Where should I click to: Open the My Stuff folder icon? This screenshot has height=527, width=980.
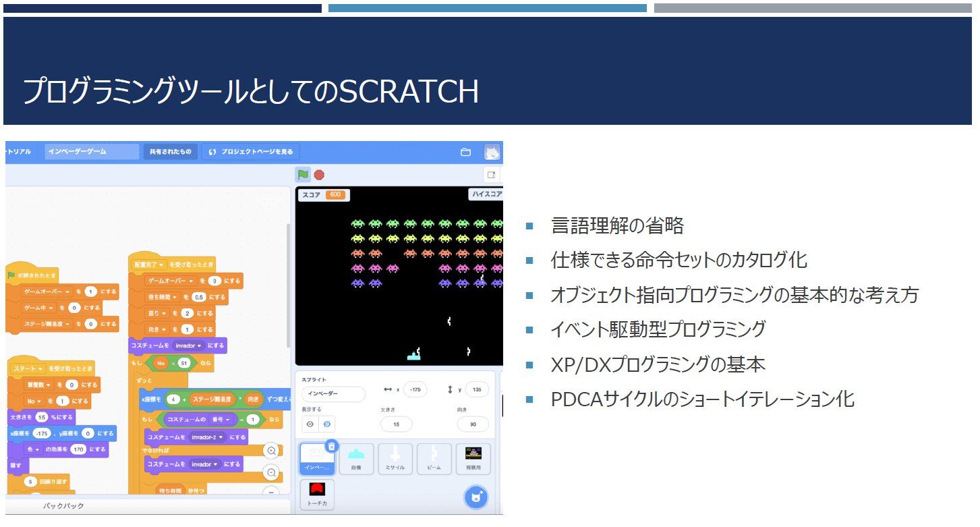click(465, 152)
